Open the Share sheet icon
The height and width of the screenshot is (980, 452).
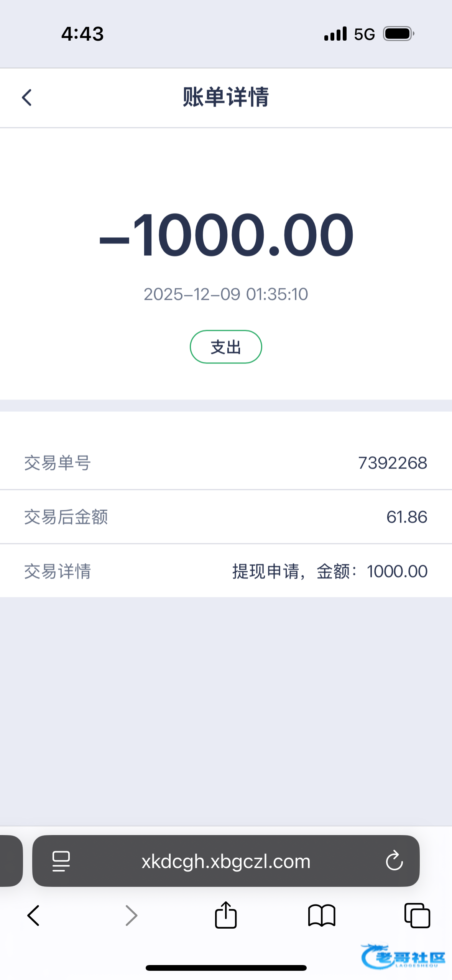click(x=226, y=915)
